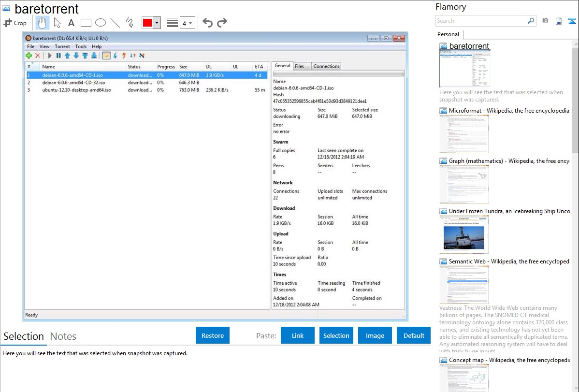Select the ubuntu-12.10-desktop-amd64.iso row

(x=146, y=90)
